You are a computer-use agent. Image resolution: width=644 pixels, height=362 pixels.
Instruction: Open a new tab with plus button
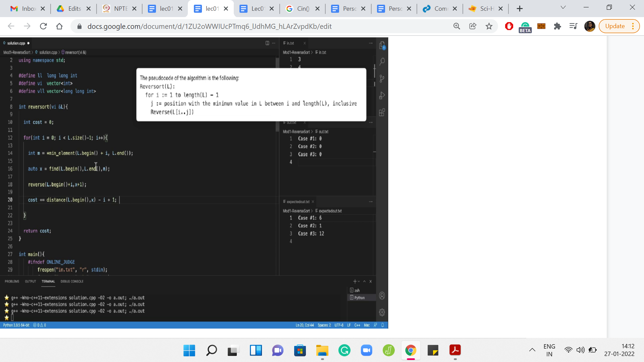click(520, 9)
